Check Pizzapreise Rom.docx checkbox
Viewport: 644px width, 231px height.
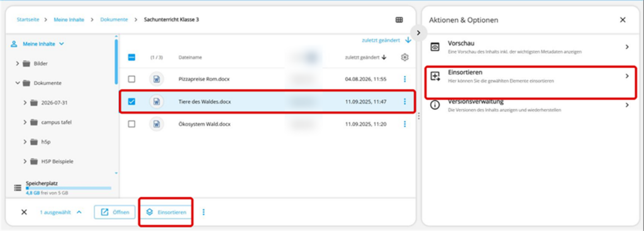click(x=131, y=79)
